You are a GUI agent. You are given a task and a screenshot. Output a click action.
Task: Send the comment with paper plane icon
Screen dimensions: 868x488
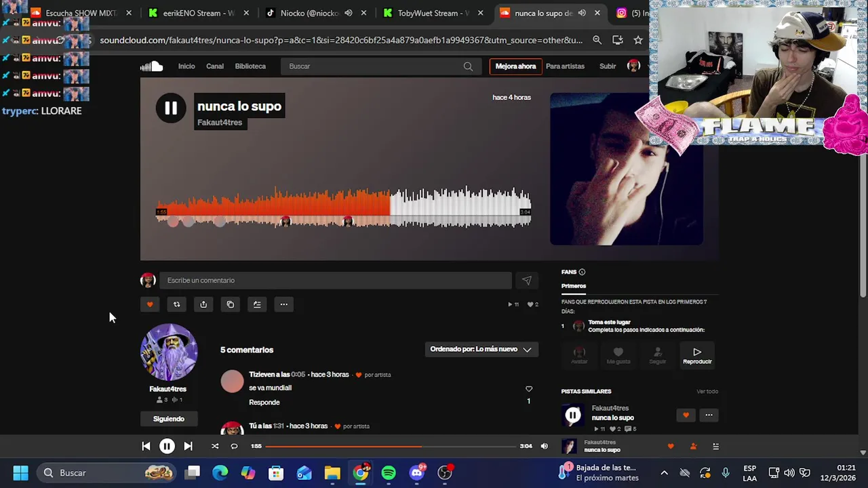[526, 281]
